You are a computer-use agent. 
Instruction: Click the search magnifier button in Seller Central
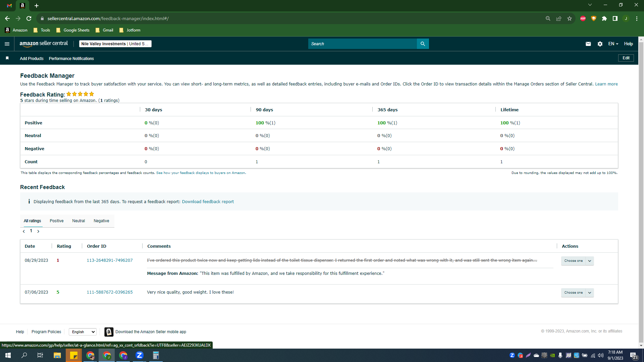(x=423, y=44)
